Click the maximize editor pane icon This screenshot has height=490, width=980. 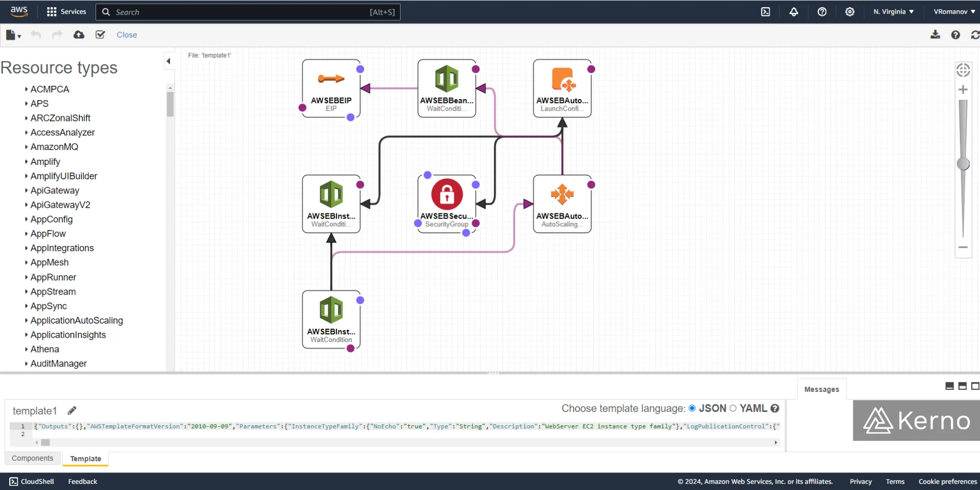pyautogui.click(x=975, y=386)
